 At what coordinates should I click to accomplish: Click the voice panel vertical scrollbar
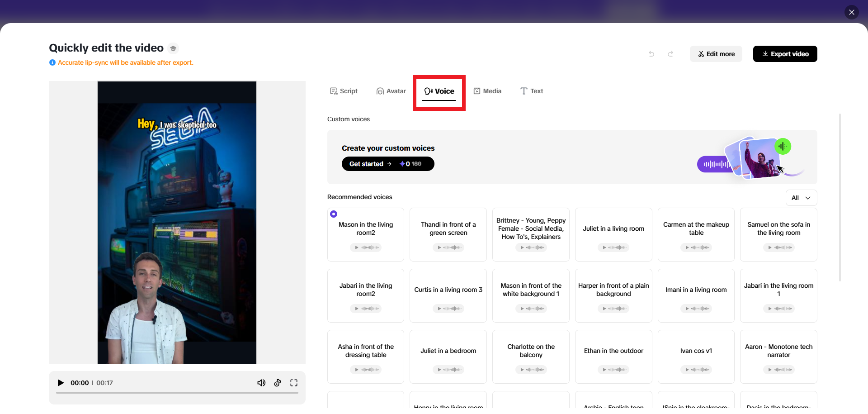840,197
